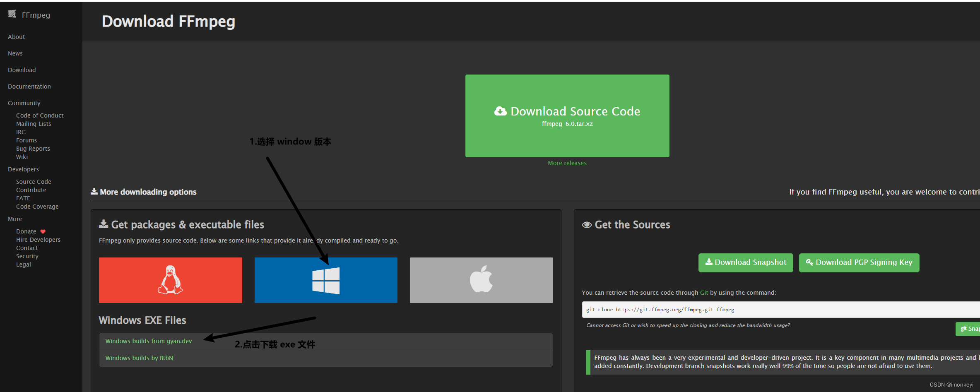The height and width of the screenshot is (392, 980).
Task: Open the Community sidebar section
Action: click(x=24, y=103)
